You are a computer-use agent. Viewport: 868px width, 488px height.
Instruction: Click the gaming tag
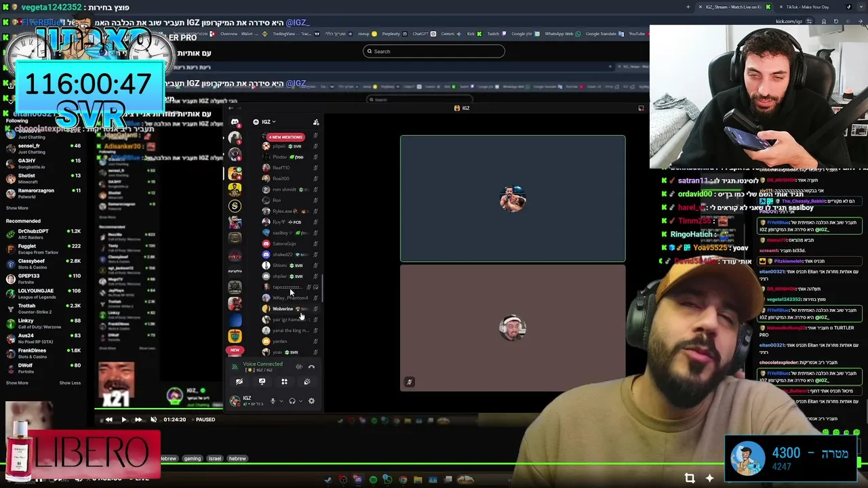point(192,458)
